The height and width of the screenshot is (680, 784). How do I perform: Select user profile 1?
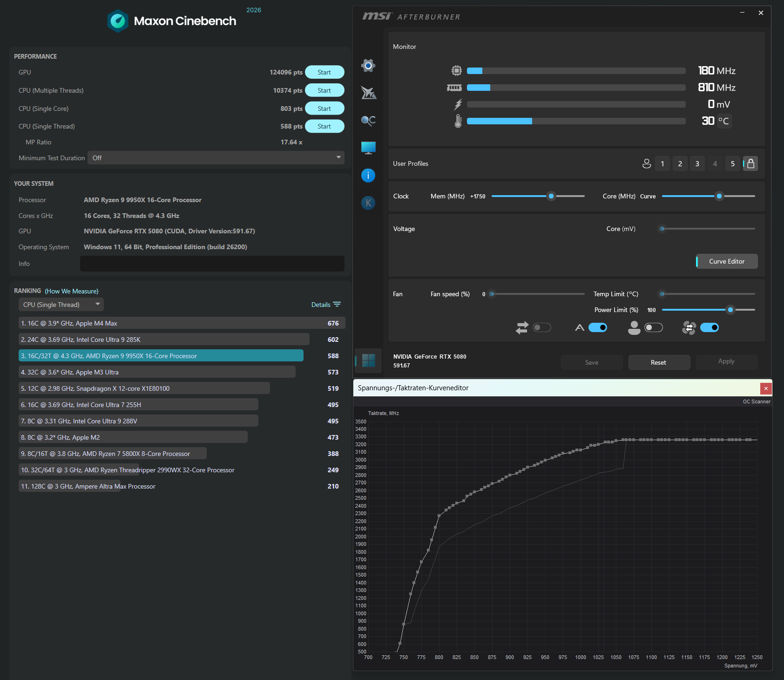pos(662,163)
